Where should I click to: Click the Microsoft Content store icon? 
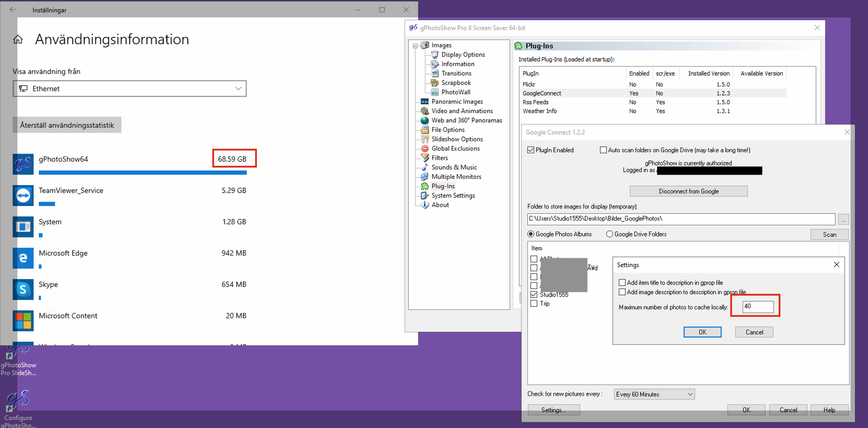click(x=23, y=320)
